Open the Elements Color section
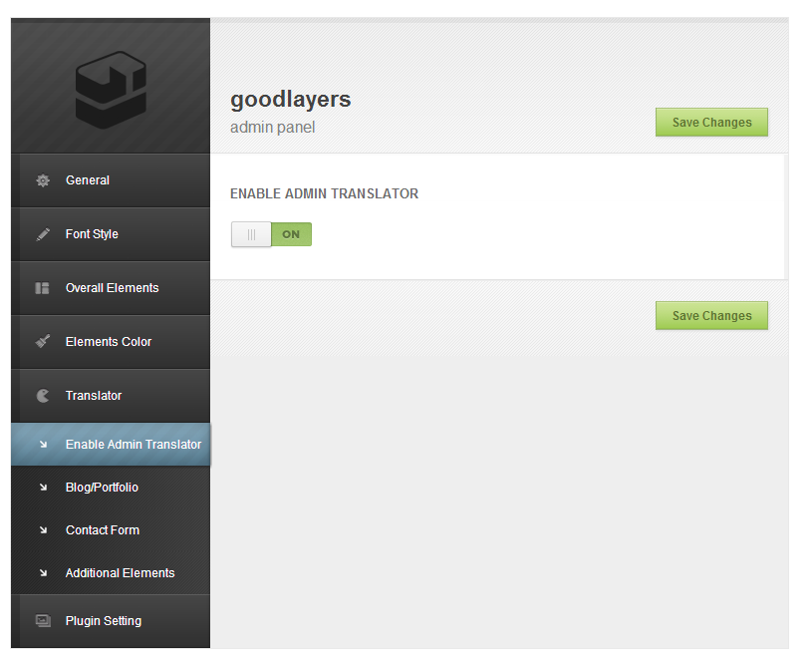This screenshot has height=666, width=812. (111, 342)
